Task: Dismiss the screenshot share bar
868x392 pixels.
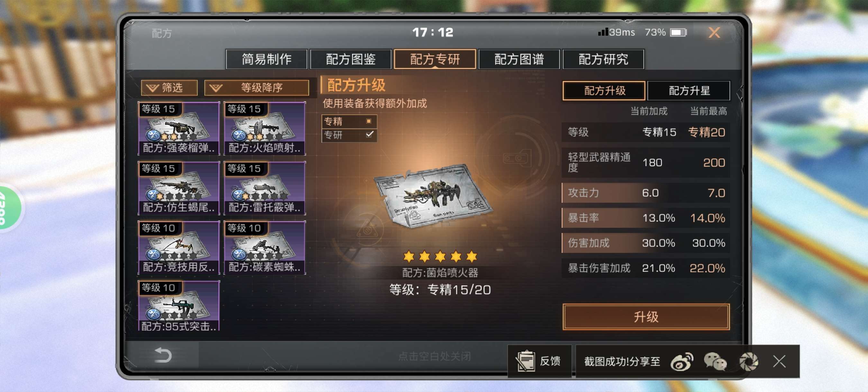Action: pyautogui.click(x=779, y=362)
